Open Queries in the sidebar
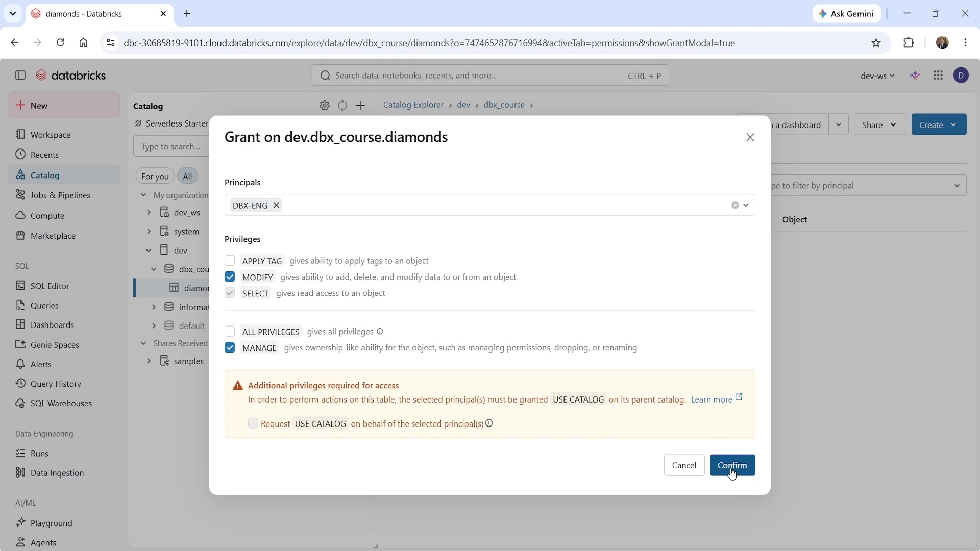980x551 pixels. 64,306
